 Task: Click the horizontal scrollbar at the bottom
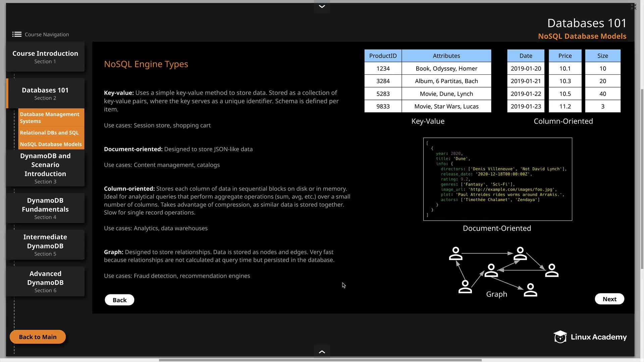click(x=320, y=360)
